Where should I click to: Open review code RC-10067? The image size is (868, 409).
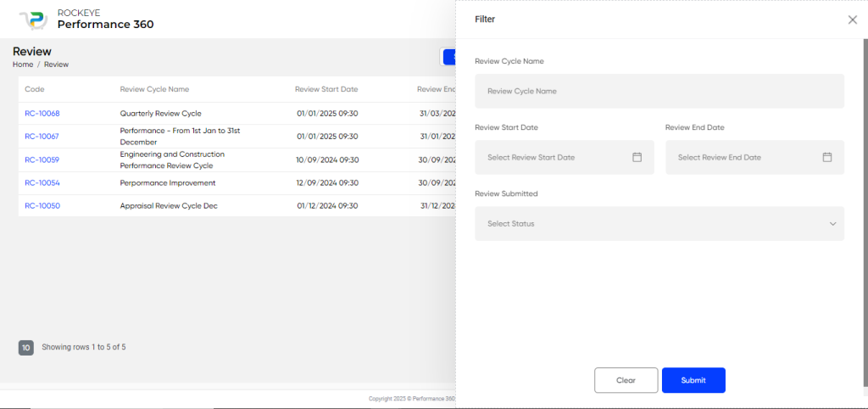pyautogui.click(x=42, y=137)
